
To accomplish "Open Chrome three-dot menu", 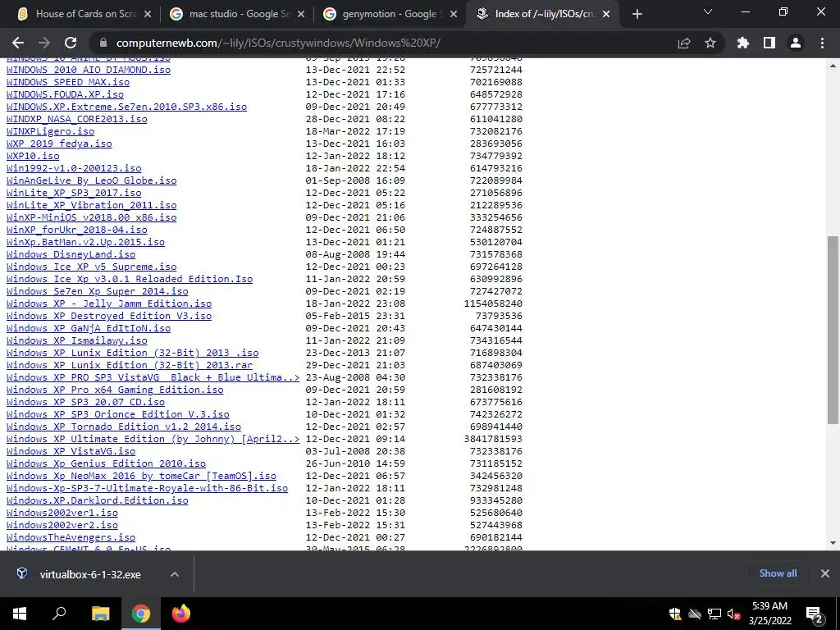I will click(x=822, y=43).
